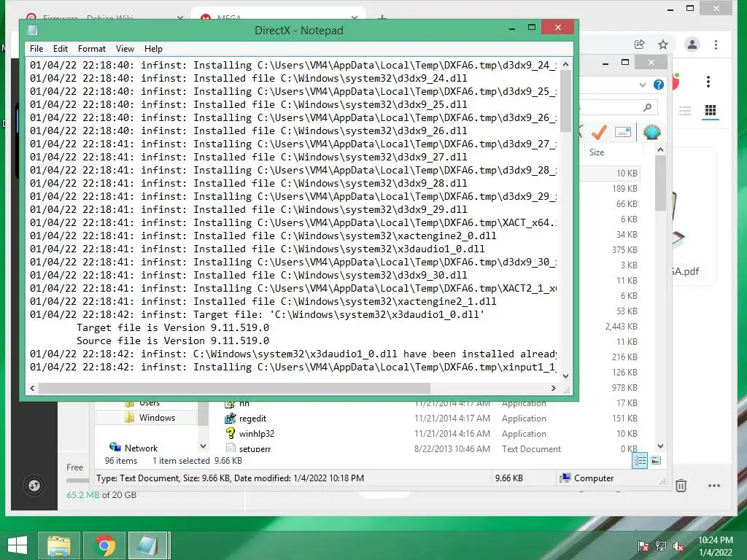
Task: Open Chrome's three-dot menu
Action: tap(716, 44)
